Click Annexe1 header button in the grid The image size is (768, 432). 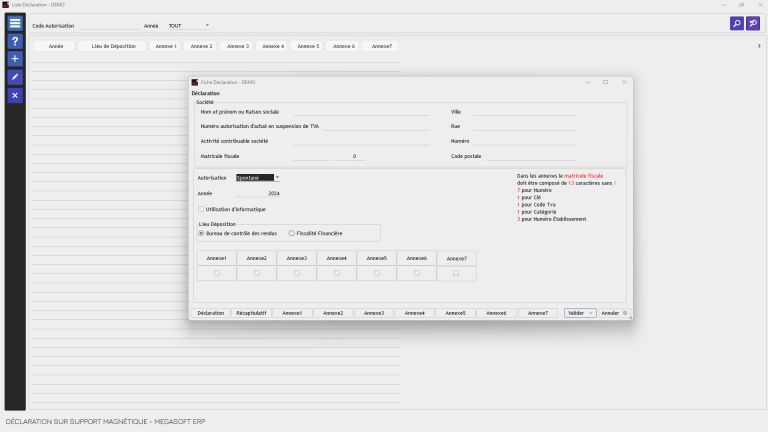[216, 258]
